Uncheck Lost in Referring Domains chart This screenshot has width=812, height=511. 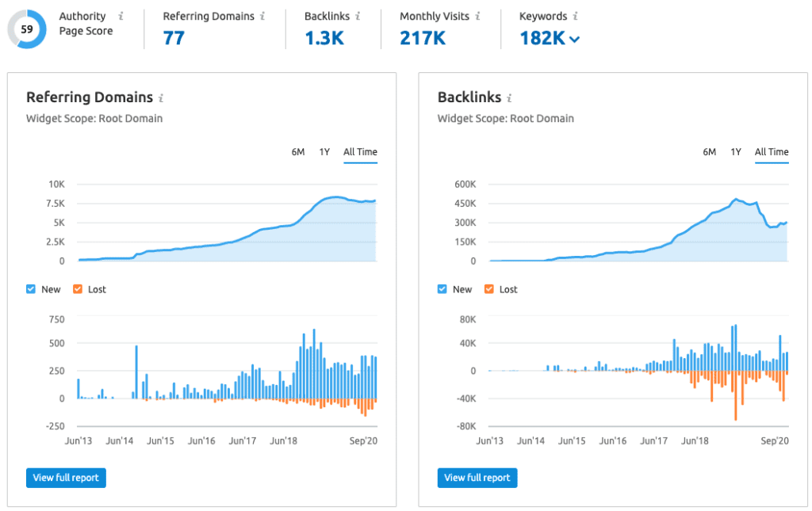78,289
